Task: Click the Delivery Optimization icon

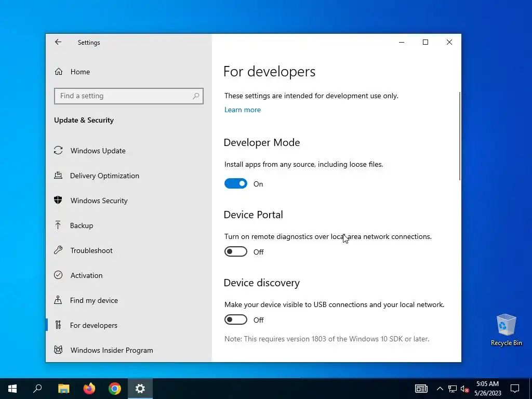Action: coord(58,176)
